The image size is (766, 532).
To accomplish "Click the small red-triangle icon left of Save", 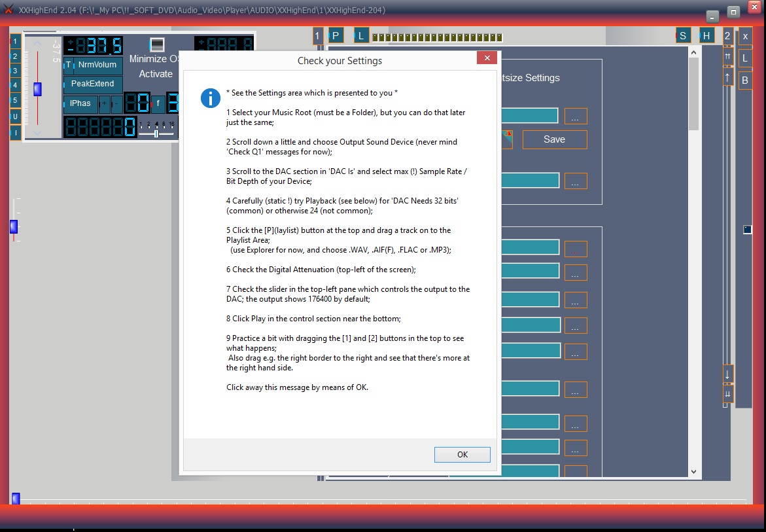I will 508,139.
